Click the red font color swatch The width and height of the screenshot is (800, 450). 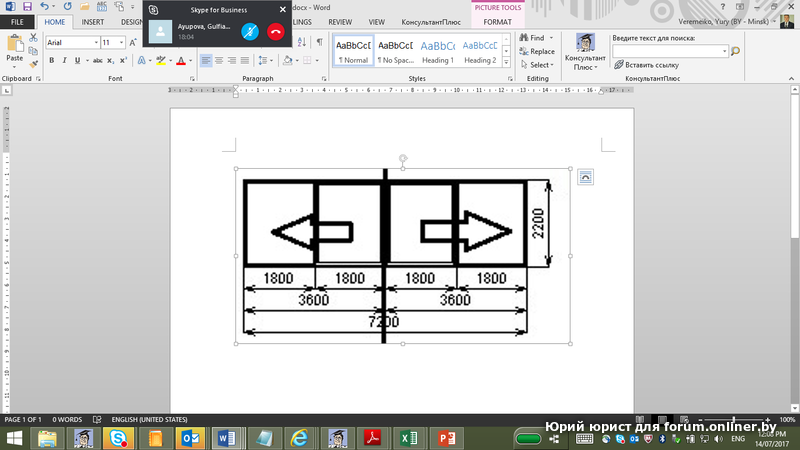(x=181, y=61)
